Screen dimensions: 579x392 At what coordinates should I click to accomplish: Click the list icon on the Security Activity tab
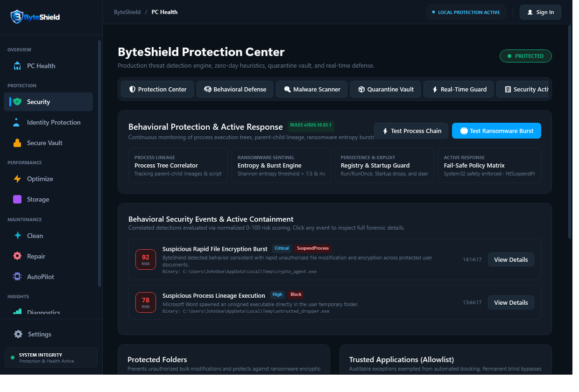(x=508, y=89)
